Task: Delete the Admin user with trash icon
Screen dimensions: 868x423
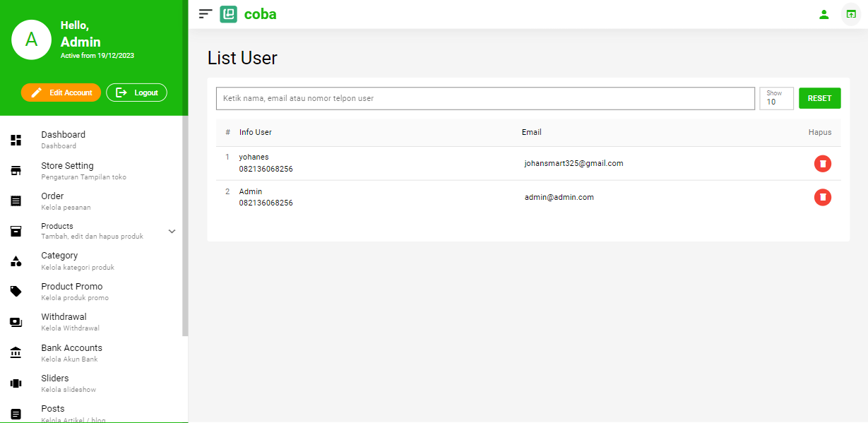Action: pos(822,197)
